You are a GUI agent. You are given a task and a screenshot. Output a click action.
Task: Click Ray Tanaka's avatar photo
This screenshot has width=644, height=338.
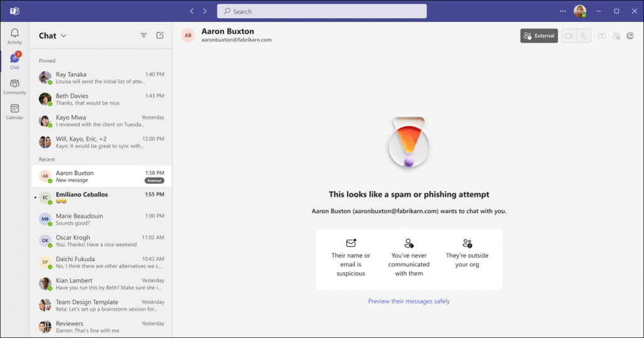[45, 77]
